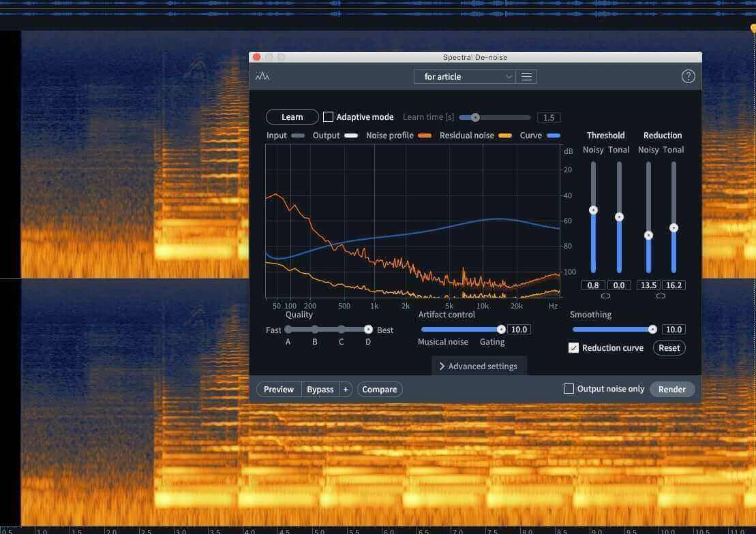Viewport: 756px width, 534px height.
Task: Click the Compare button
Action: 380,390
